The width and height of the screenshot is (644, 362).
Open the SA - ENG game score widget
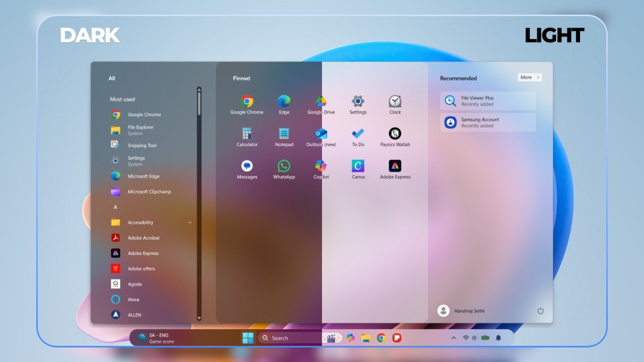[156, 338]
